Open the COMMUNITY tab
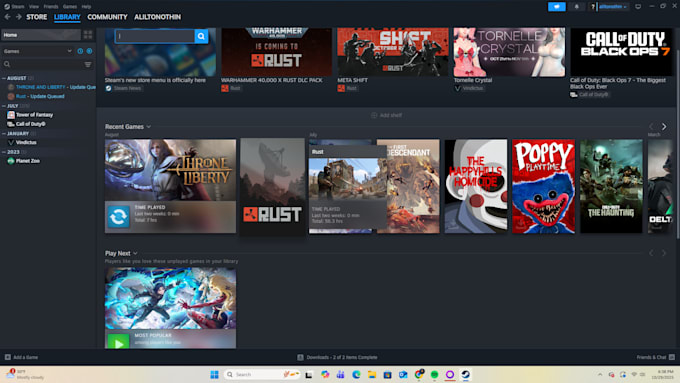This screenshot has height=383, width=680. 107,17
